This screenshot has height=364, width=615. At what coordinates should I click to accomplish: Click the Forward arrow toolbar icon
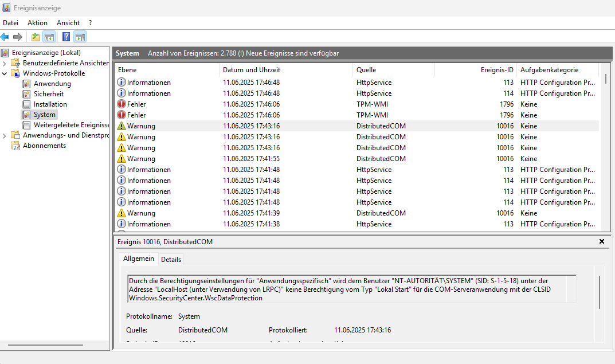18,37
